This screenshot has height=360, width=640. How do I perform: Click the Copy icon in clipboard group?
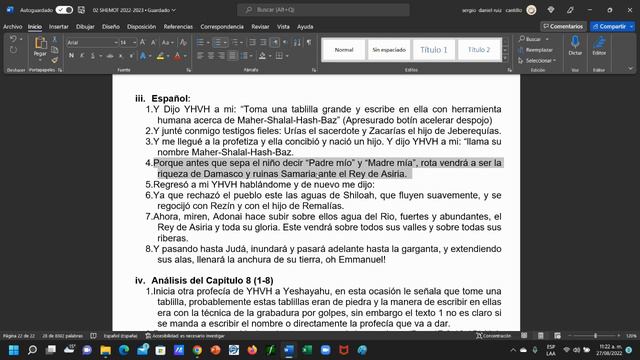click(54, 50)
